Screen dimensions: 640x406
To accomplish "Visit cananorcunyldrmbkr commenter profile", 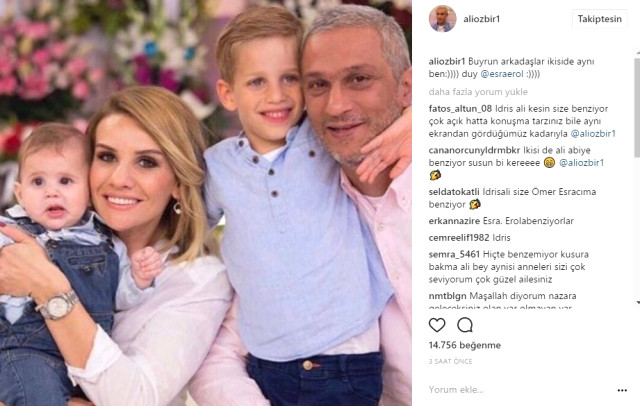I will coord(474,150).
